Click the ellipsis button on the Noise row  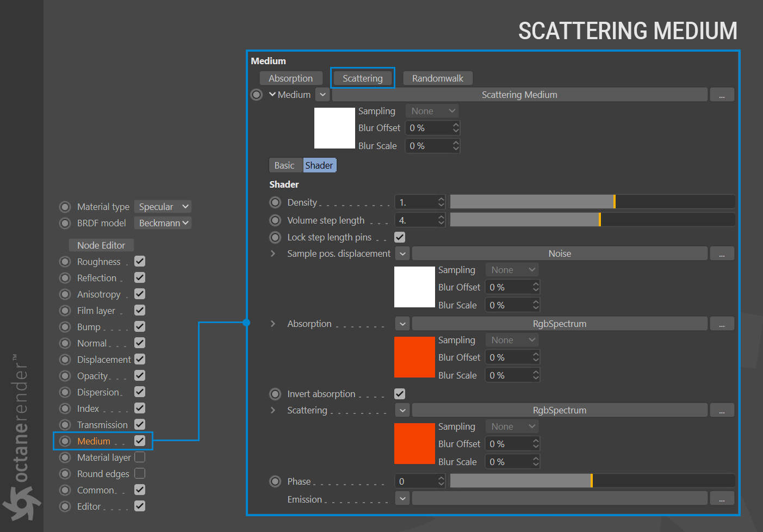[722, 253]
